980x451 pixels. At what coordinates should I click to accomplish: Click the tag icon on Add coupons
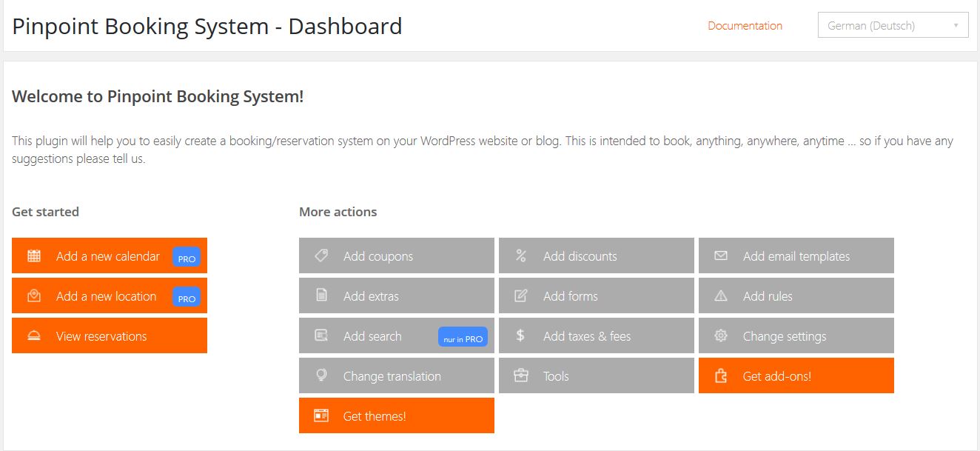coord(321,255)
